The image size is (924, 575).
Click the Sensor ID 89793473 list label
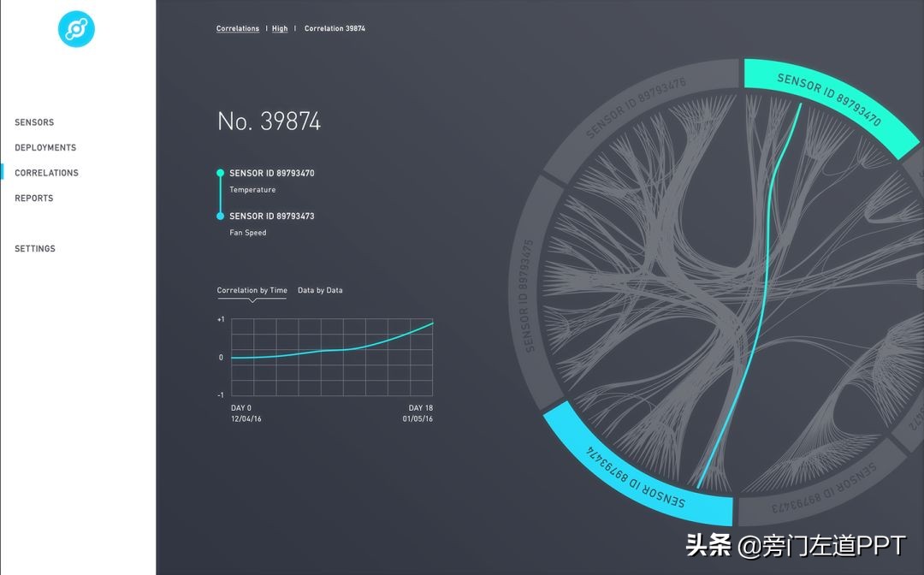pos(272,216)
